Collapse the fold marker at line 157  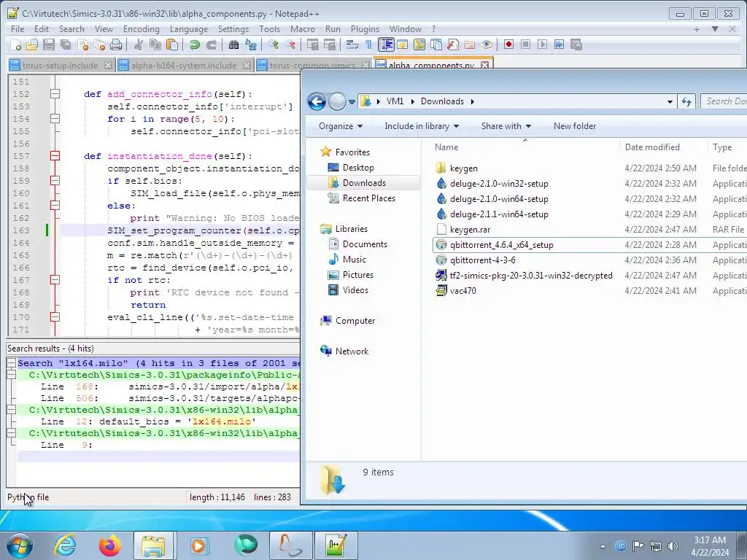(x=55, y=156)
